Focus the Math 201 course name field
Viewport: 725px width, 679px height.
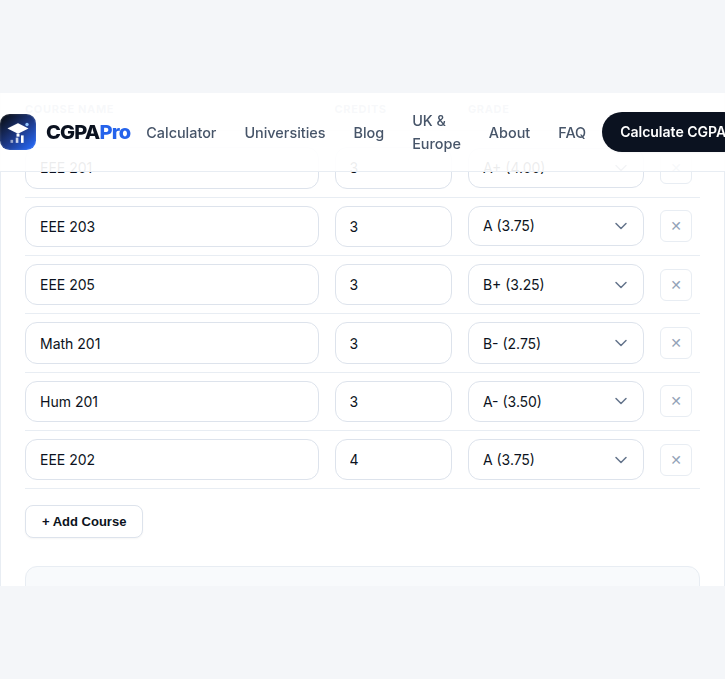coord(172,343)
